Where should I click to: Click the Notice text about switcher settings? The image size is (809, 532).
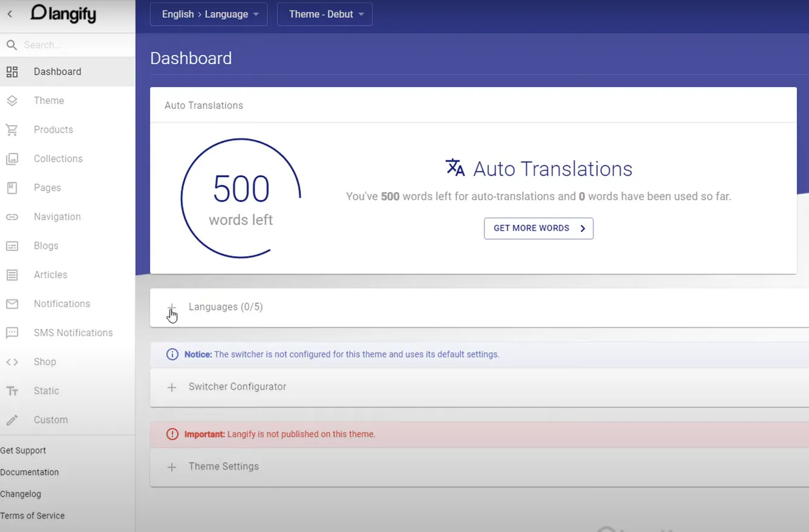coord(342,354)
